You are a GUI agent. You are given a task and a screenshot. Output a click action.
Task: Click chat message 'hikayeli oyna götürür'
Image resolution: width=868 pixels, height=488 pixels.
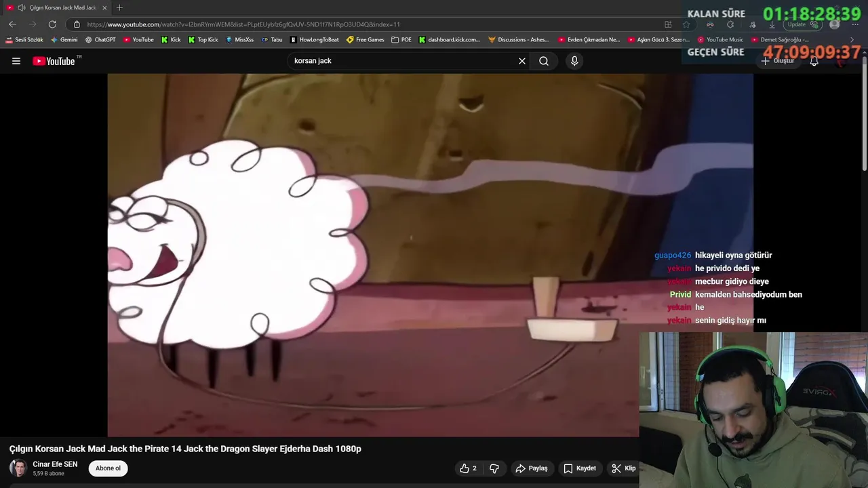(733, 256)
